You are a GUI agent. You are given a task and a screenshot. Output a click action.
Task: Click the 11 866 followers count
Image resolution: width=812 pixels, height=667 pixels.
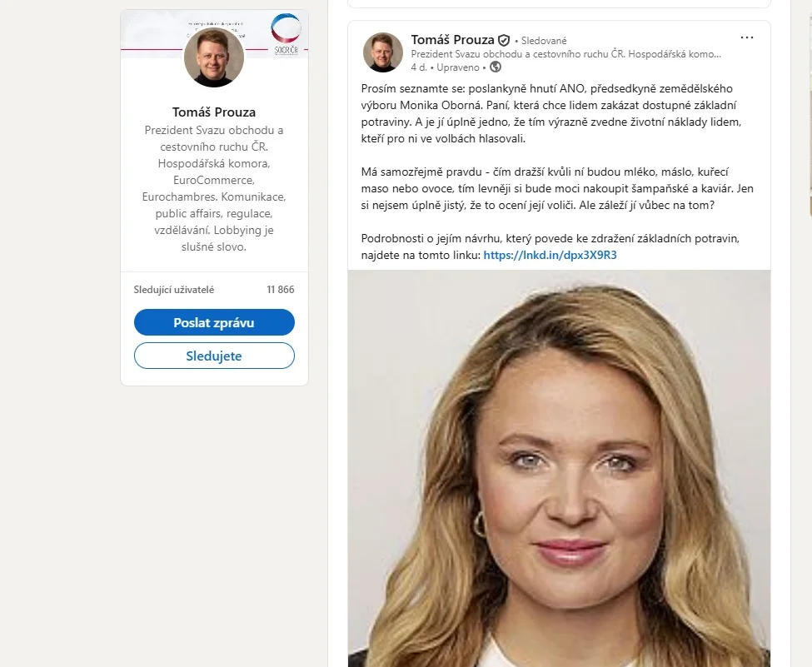281,290
